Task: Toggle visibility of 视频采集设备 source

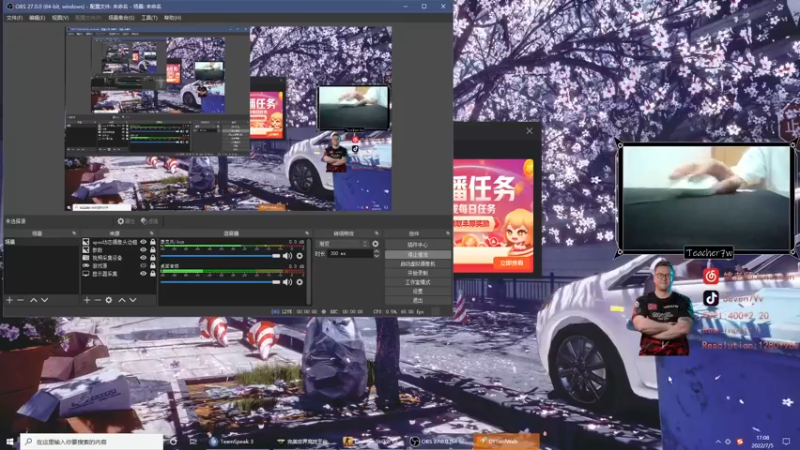Action: pos(143,258)
